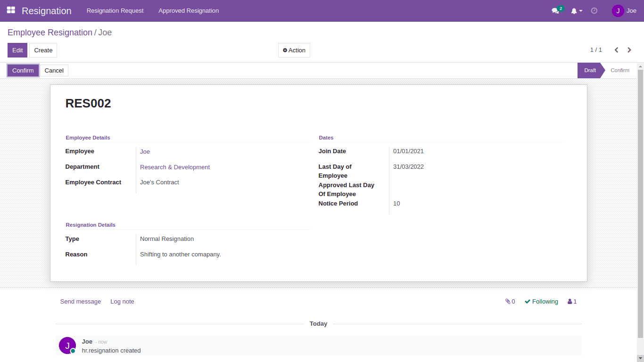Set record stage to Draft
644x362 pixels.
click(x=590, y=70)
